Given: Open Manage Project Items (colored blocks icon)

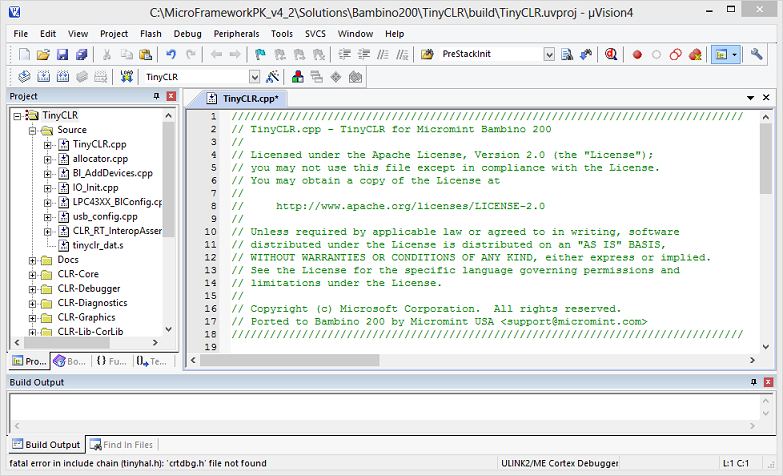Looking at the screenshot, I should [298, 76].
